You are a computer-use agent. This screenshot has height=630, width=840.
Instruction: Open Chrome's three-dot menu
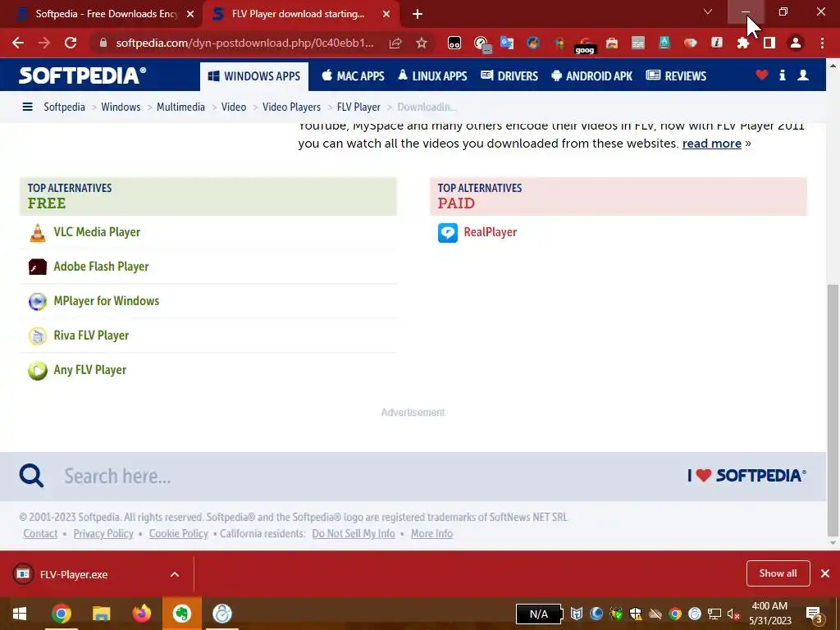[x=822, y=43]
